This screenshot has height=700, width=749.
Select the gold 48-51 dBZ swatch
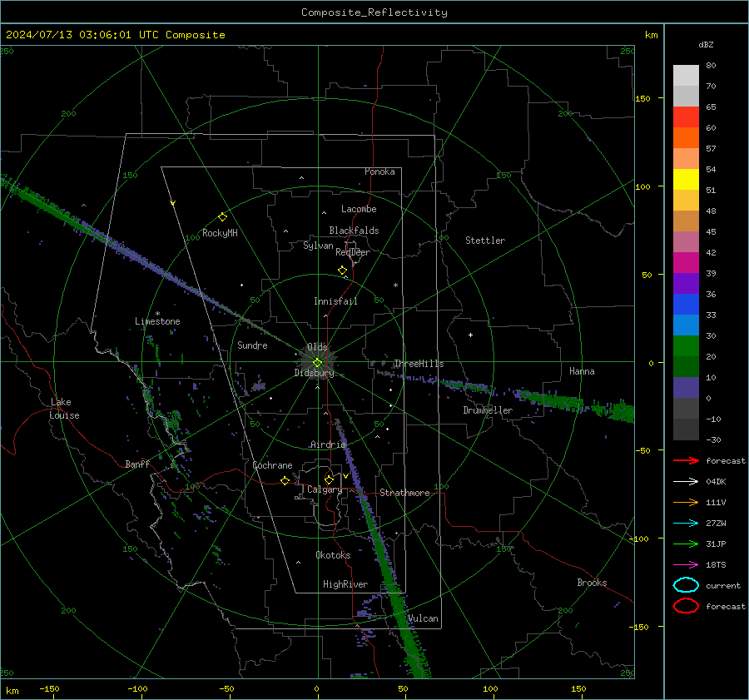pyautogui.click(x=686, y=201)
